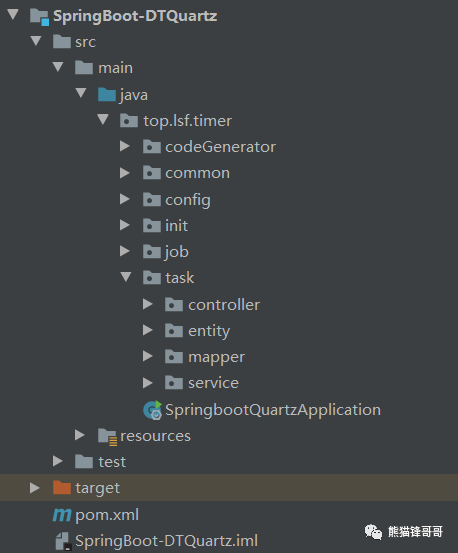The image size is (458, 553).
Task: Click the codeGenerator package icon
Action: tap(152, 146)
